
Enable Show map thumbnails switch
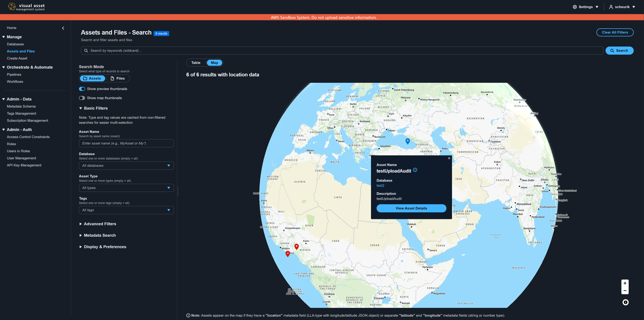(x=82, y=98)
